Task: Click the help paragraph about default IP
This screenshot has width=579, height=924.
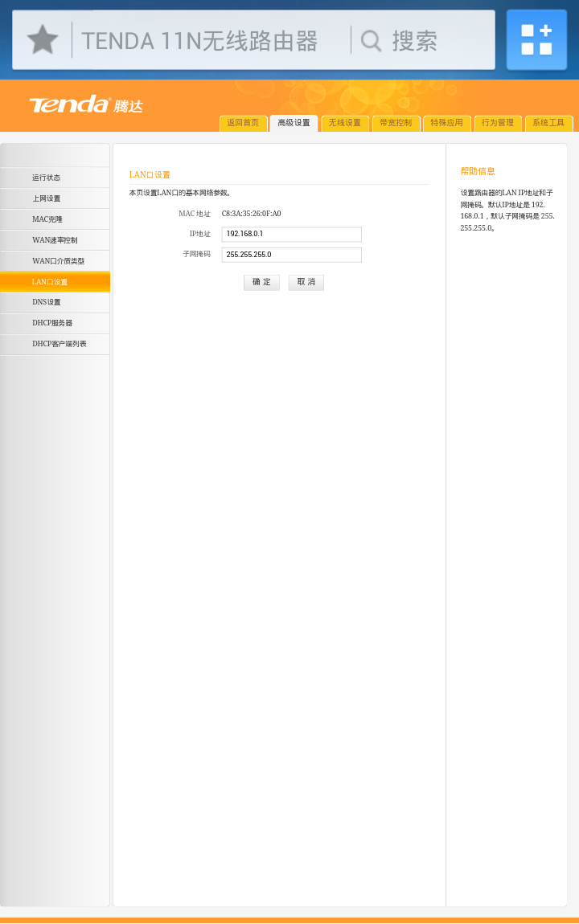Action: pyautogui.click(x=507, y=211)
